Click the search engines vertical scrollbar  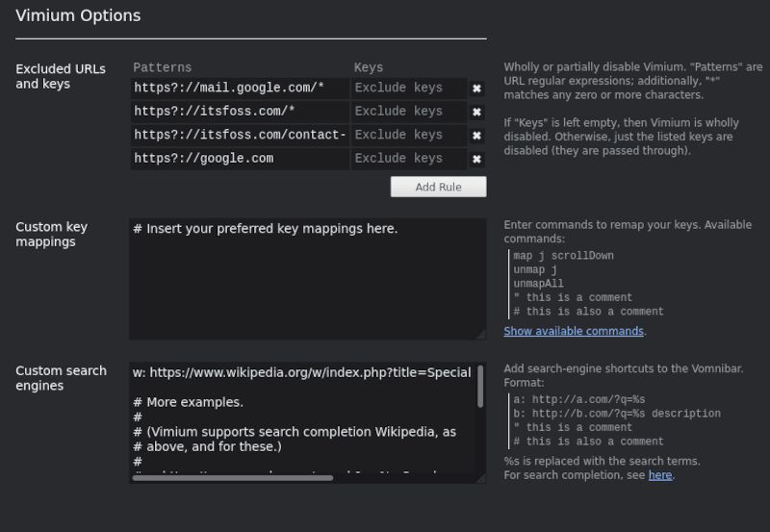pos(480,387)
